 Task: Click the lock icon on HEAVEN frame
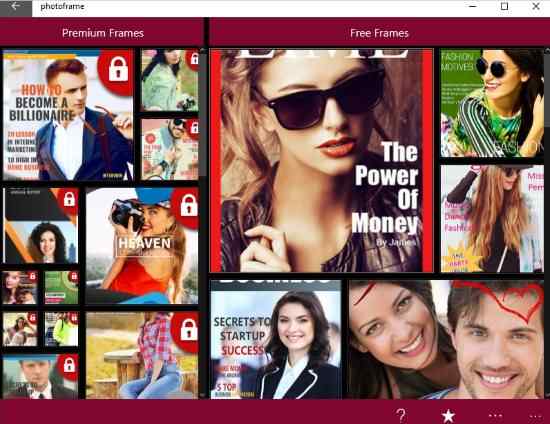point(189,205)
